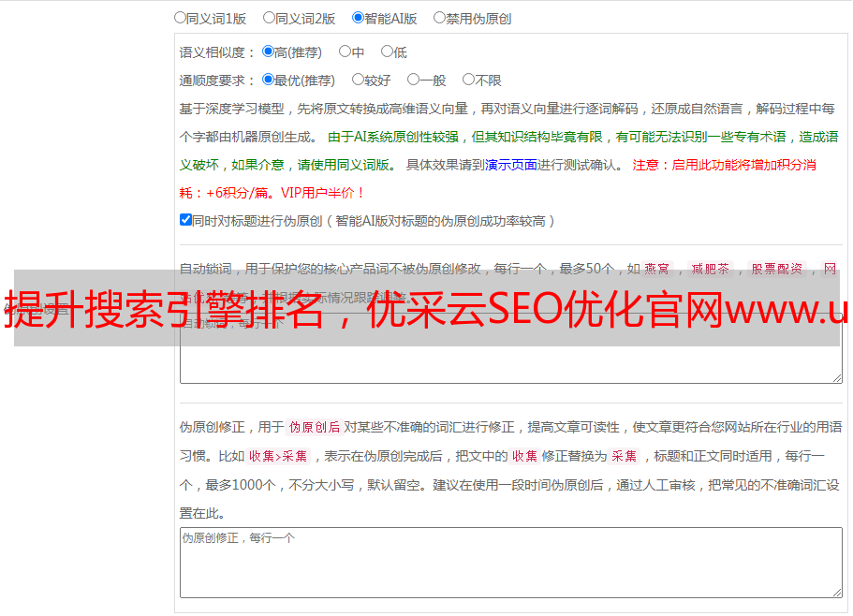Set 通顺度要求 to 较好
853x616 pixels.
[358, 80]
